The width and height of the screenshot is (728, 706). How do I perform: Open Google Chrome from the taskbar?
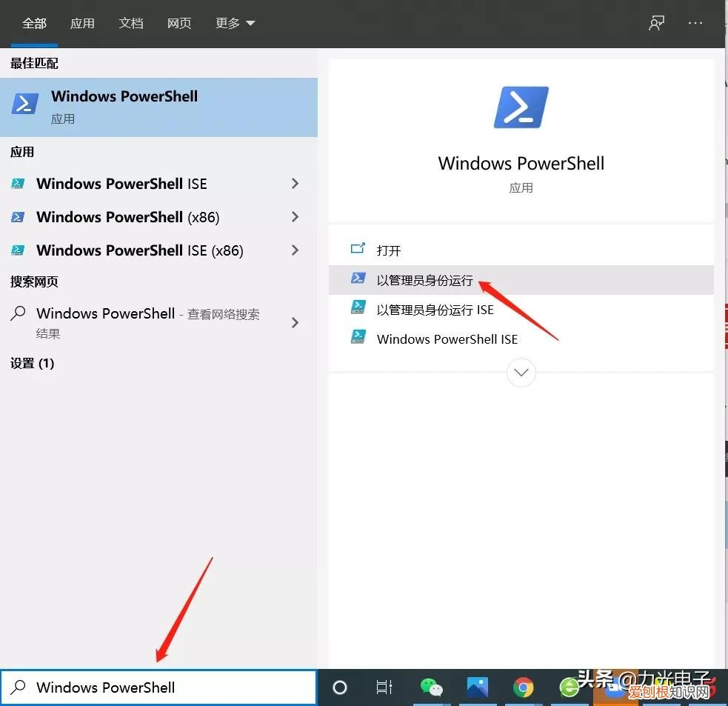(524, 687)
